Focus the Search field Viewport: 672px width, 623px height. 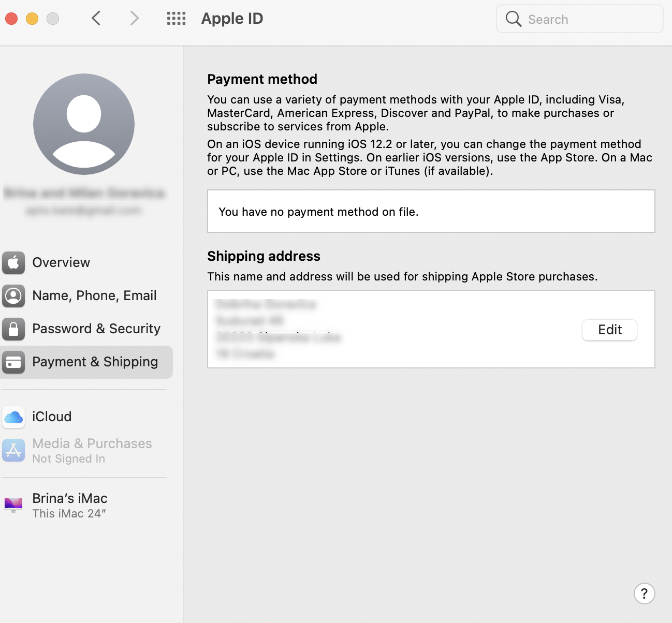[x=580, y=19]
